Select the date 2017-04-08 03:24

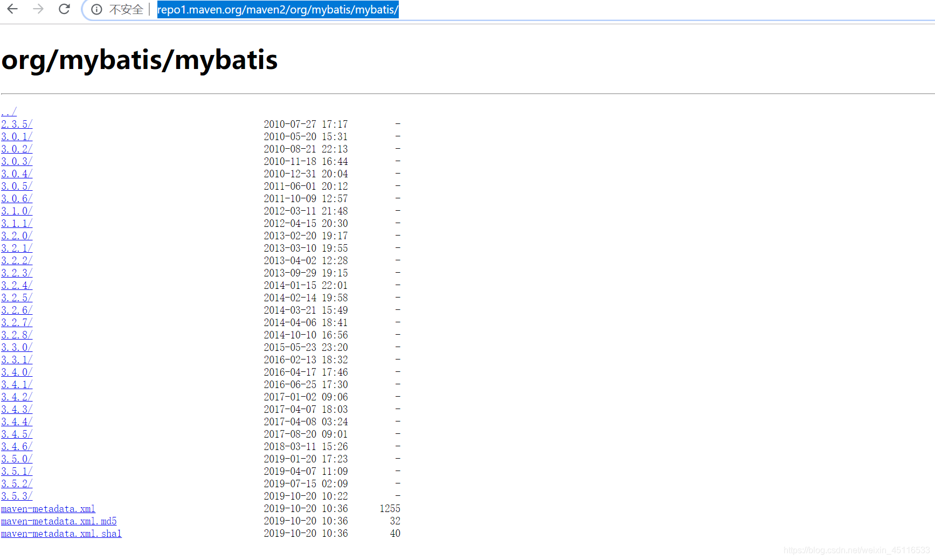coord(306,421)
